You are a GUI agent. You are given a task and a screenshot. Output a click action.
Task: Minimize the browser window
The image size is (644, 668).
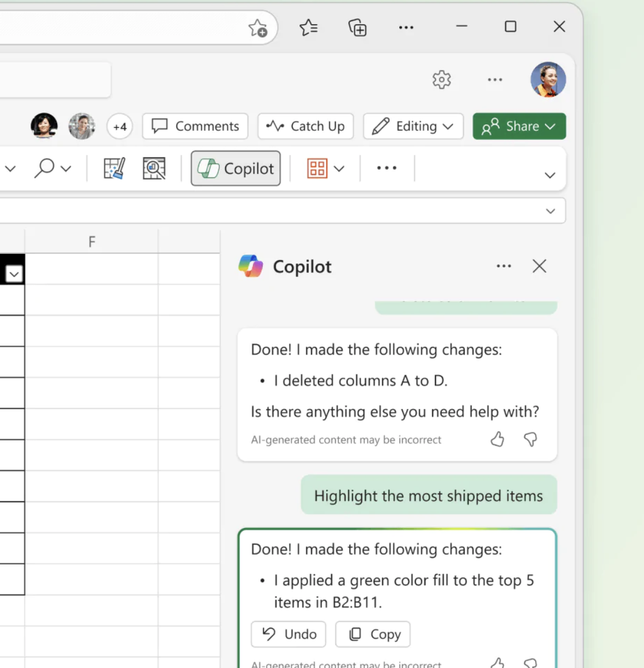[461, 26]
